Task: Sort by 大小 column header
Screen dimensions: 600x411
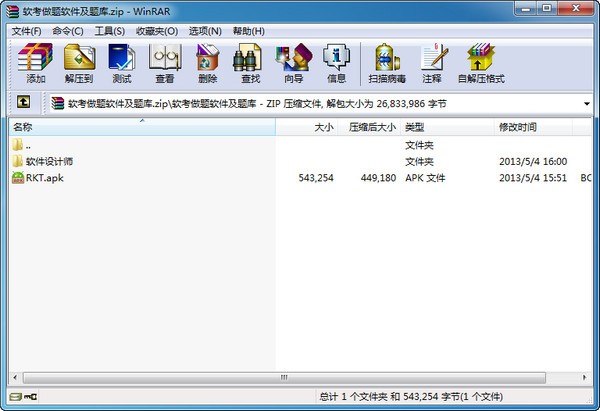Action: 307,127
